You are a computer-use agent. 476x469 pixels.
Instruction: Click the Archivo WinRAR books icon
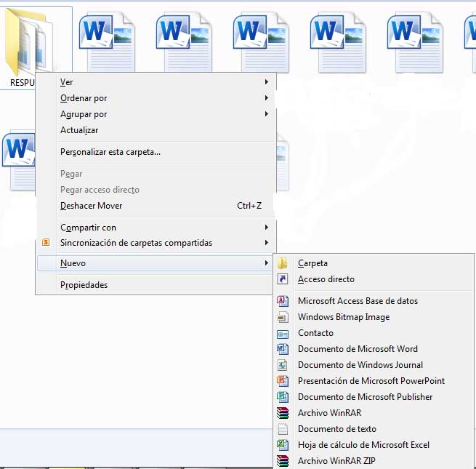pyautogui.click(x=282, y=413)
